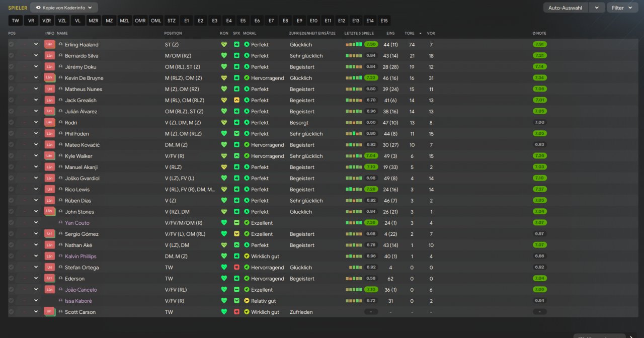The width and height of the screenshot is (644, 338).
Task: Click the sharpness icon for João Cancelo
Action: tap(236, 290)
